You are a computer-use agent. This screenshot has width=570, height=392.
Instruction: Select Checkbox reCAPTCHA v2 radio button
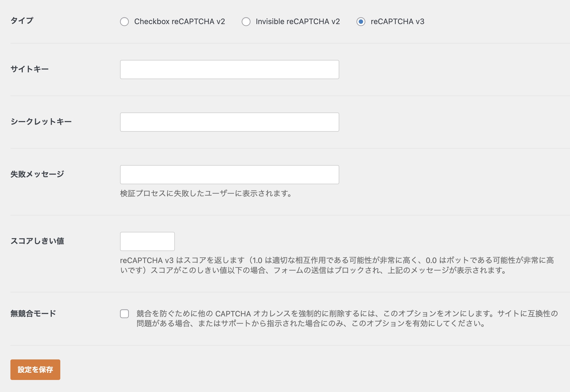pos(124,22)
